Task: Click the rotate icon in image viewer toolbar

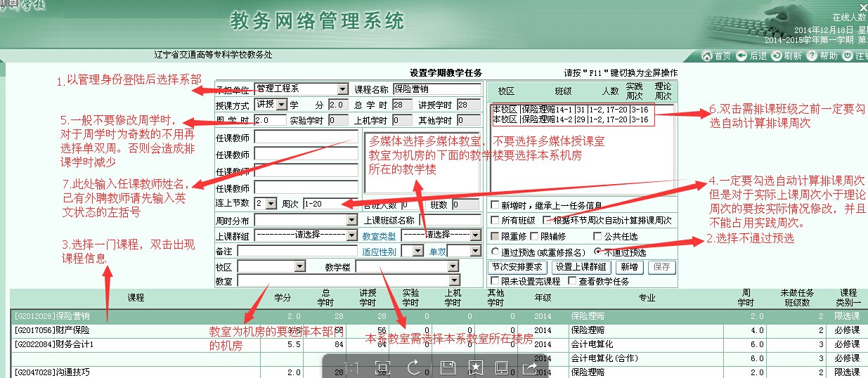Action: [x=413, y=367]
